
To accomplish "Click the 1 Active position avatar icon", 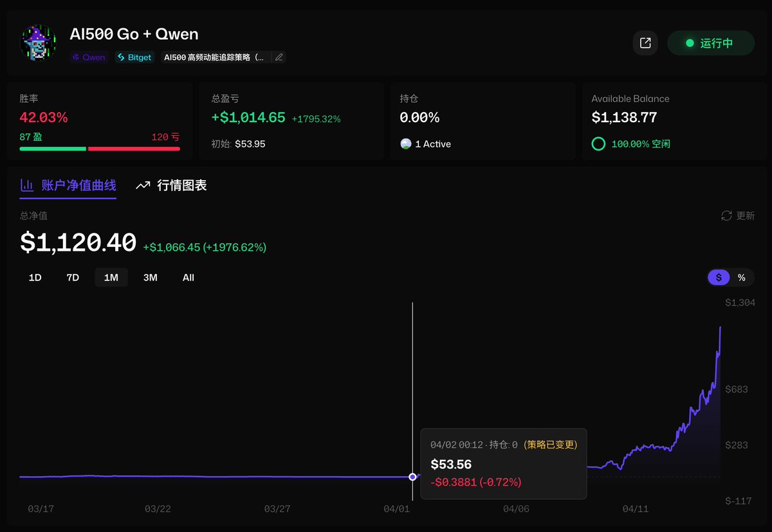I will coord(406,144).
